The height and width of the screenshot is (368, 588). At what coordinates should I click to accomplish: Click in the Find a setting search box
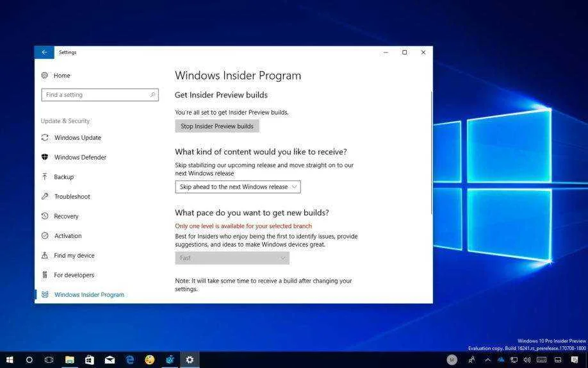[x=100, y=95]
